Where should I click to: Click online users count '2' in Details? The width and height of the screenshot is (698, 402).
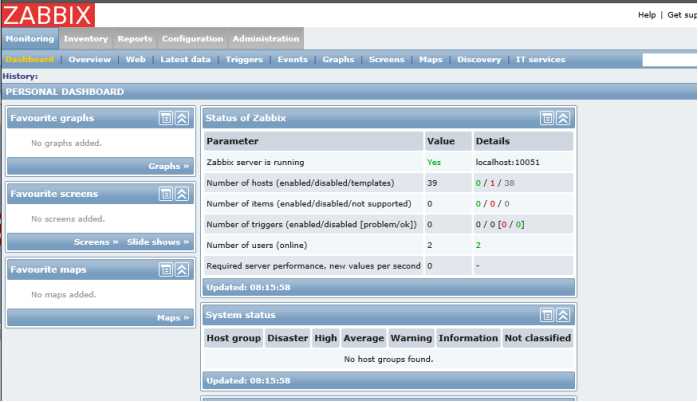(x=478, y=245)
